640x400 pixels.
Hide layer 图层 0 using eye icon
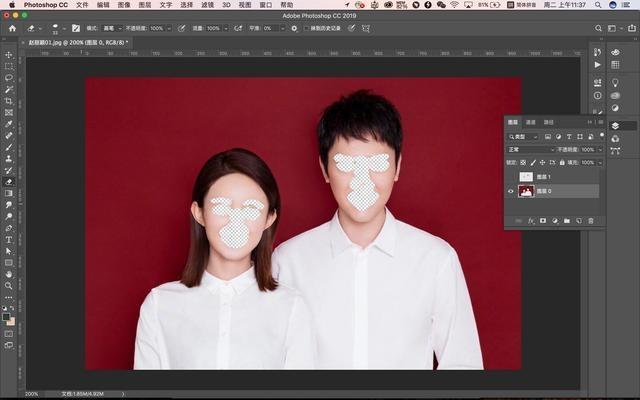coord(511,191)
